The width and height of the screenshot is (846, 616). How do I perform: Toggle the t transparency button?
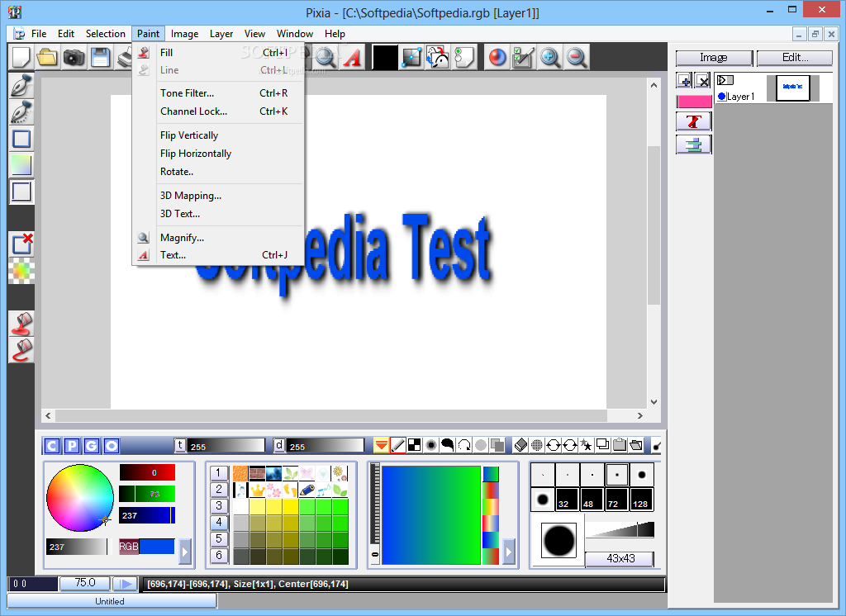(180, 445)
